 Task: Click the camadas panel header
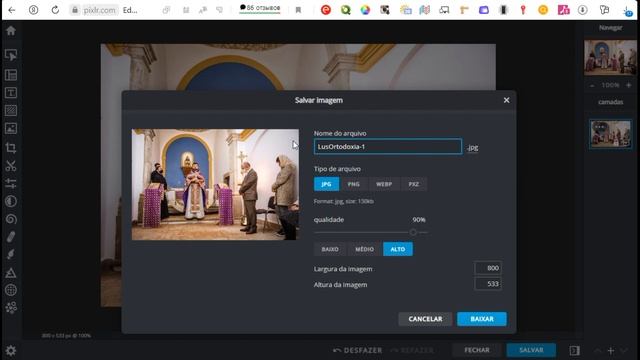pyautogui.click(x=610, y=102)
